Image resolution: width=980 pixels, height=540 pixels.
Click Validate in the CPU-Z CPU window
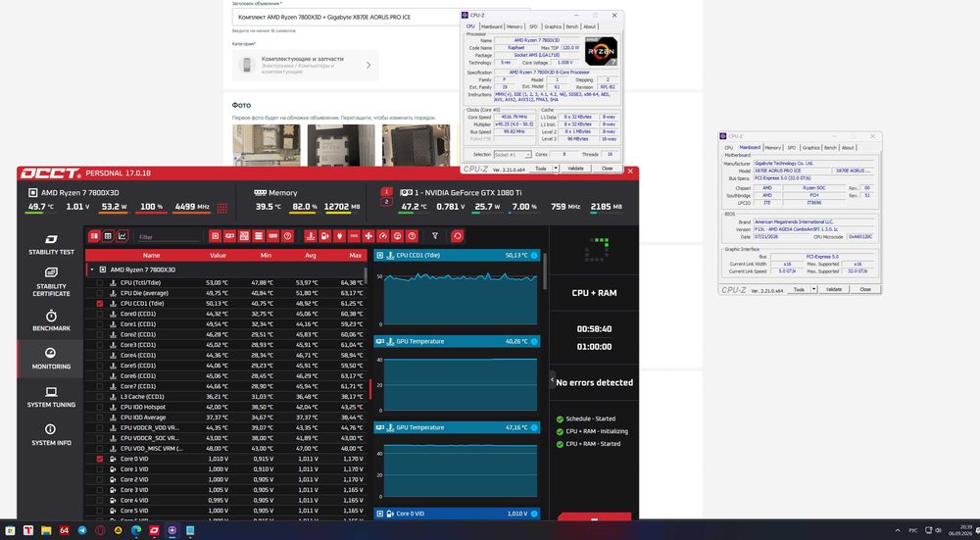[575, 169]
